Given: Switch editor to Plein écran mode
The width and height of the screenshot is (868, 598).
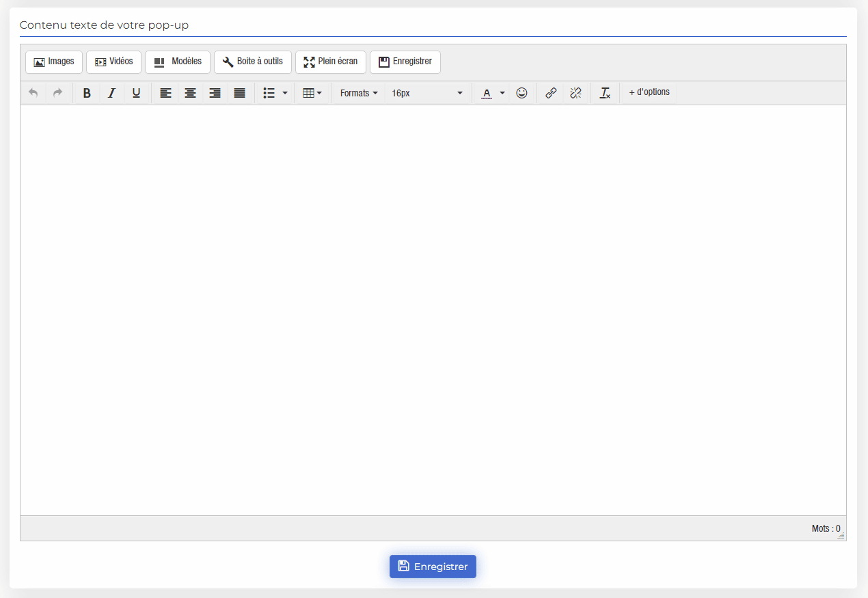Looking at the screenshot, I should (331, 62).
